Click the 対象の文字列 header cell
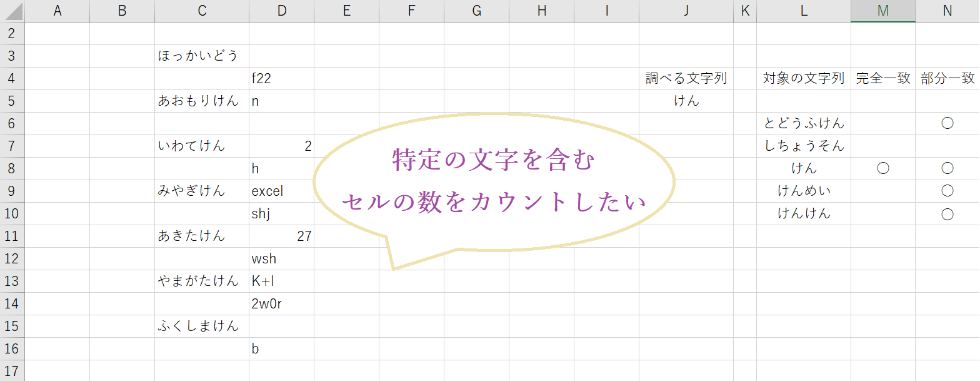Viewport: 980px width, 381px height. [x=803, y=78]
